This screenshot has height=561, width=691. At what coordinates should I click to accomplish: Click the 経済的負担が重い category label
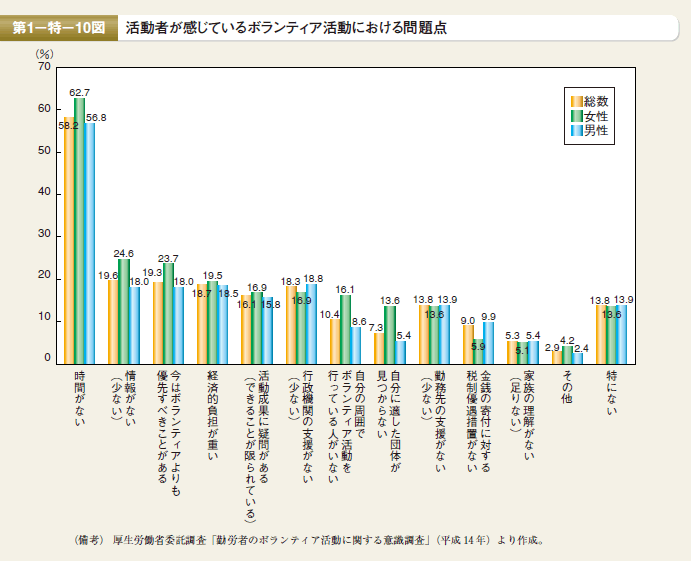(213, 416)
